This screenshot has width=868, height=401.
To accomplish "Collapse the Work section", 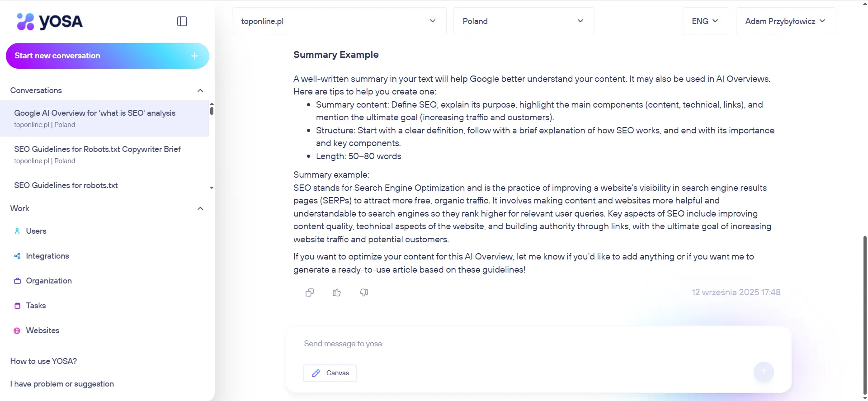I will [200, 208].
